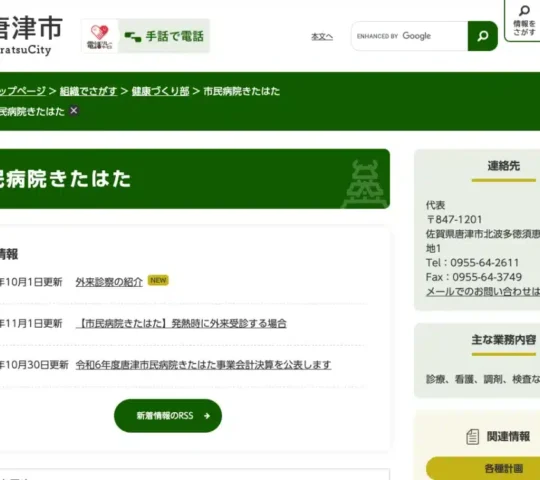
Task: Click the green search magnifier button
Action: [x=482, y=36]
